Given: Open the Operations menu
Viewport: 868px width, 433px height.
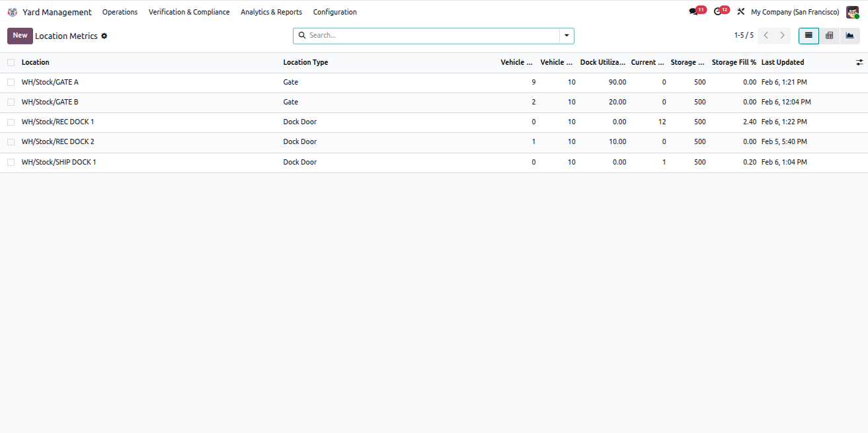Looking at the screenshot, I should (x=120, y=12).
